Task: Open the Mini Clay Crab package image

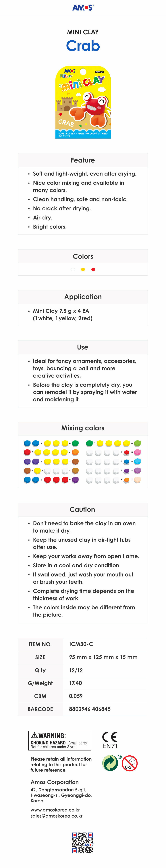Action: 83,102
